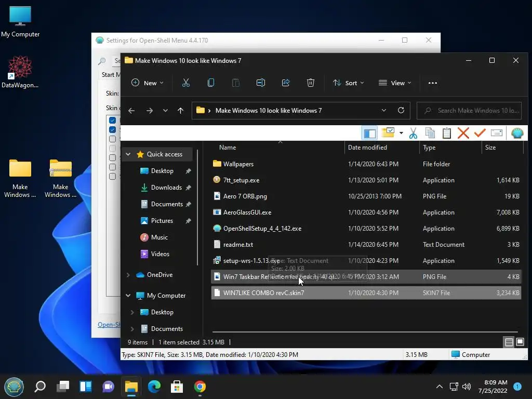This screenshot has height=399, width=532.
Task: Select file AeroGlassGUI.exe
Action: coord(366,212)
